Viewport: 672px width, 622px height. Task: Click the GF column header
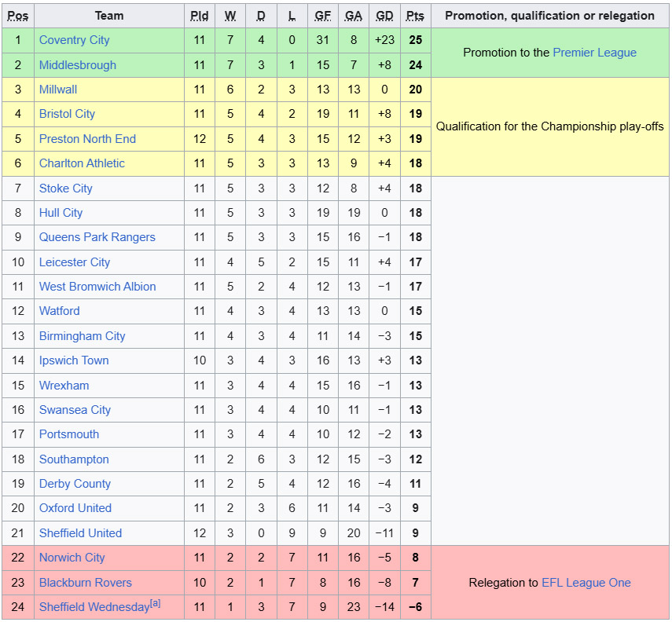(323, 16)
